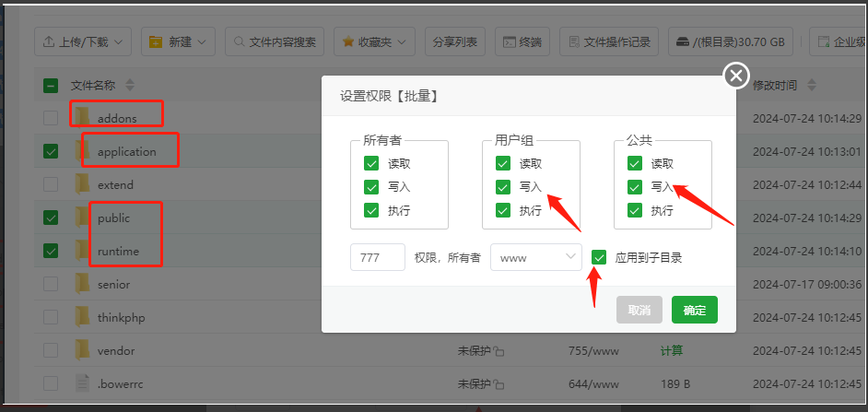Image resolution: width=868 pixels, height=412 pixels.
Task: Open the owner dropdown showing www
Action: tap(536, 257)
